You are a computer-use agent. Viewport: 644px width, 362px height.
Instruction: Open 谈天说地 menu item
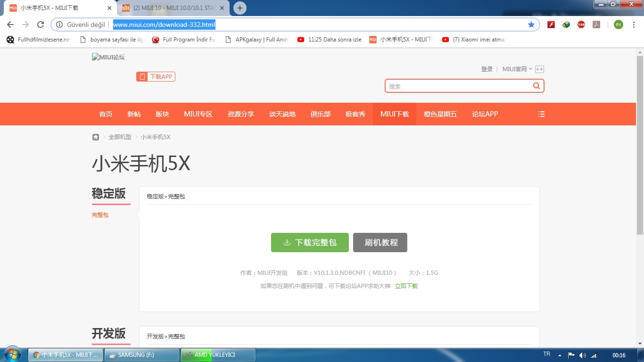[x=282, y=114]
